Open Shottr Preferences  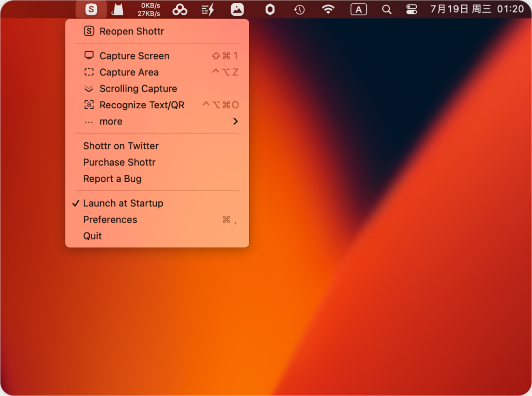click(157, 220)
